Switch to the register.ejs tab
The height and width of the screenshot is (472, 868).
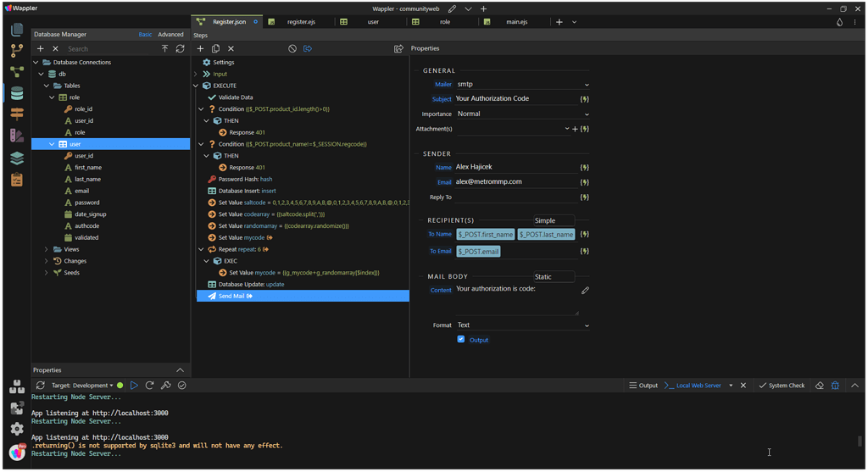pyautogui.click(x=301, y=22)
